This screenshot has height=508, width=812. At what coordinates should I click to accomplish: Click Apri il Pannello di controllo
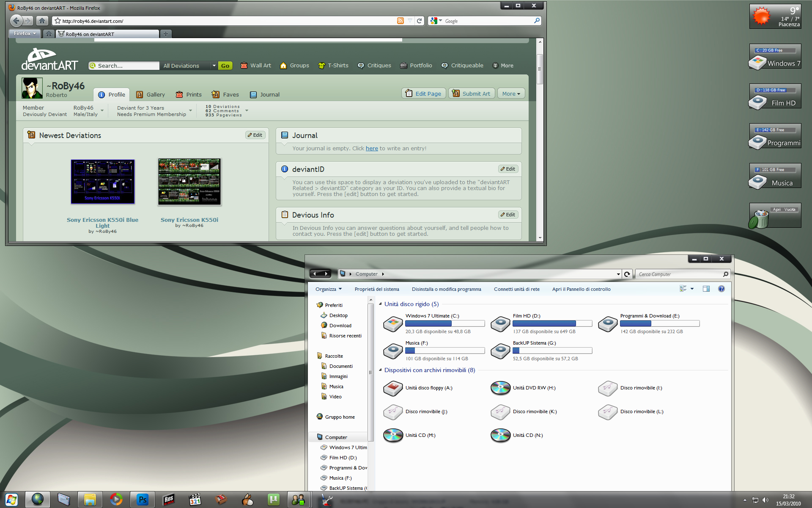click(582, 289)
